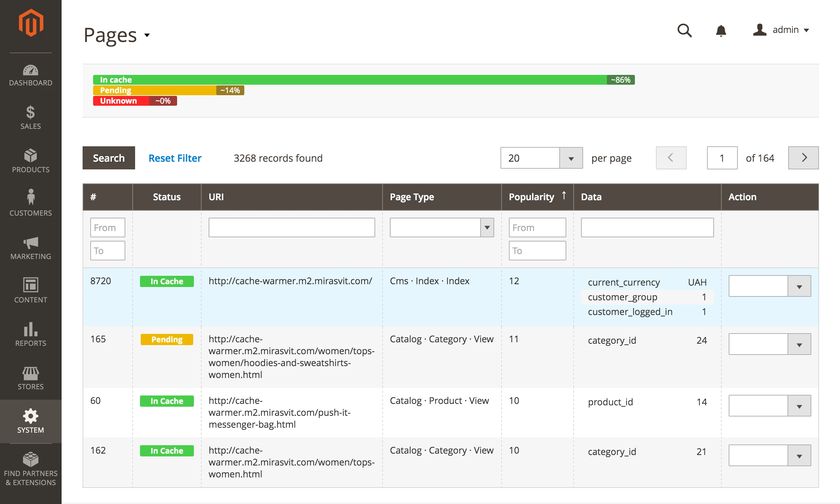The height and width of the screenshot is (504, 840).
Task: Open the Action dropdown for row 8720
Action: coord(799,286)
